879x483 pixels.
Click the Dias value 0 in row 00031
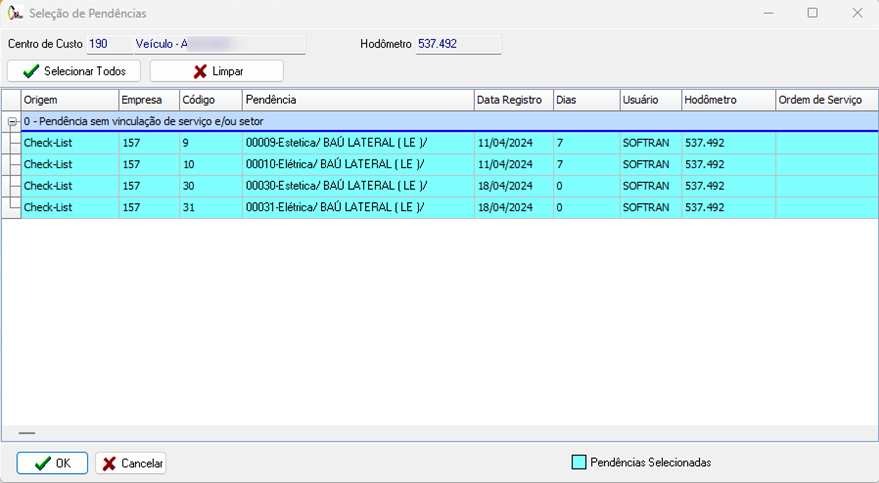(586, 207)
